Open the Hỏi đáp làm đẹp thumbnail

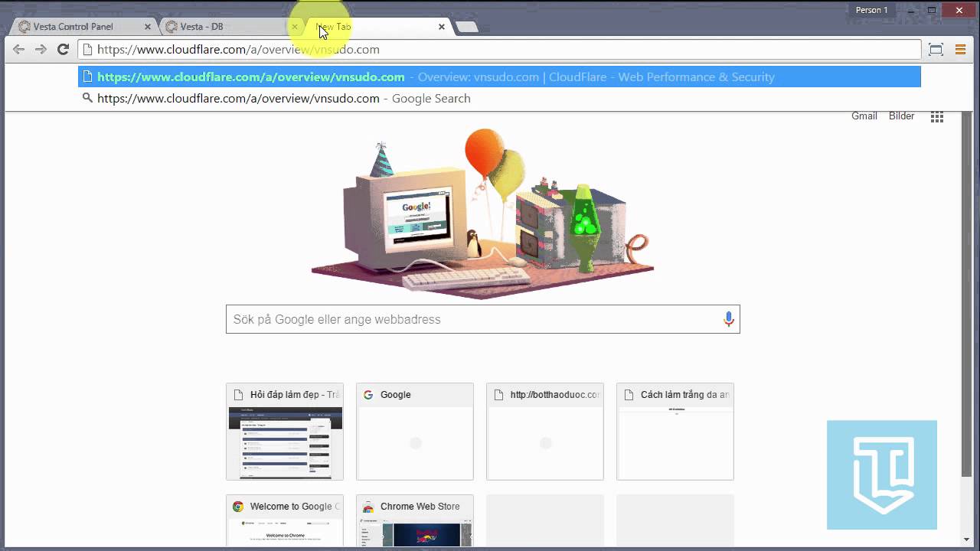pyautogui.click(x=285, y=432)
